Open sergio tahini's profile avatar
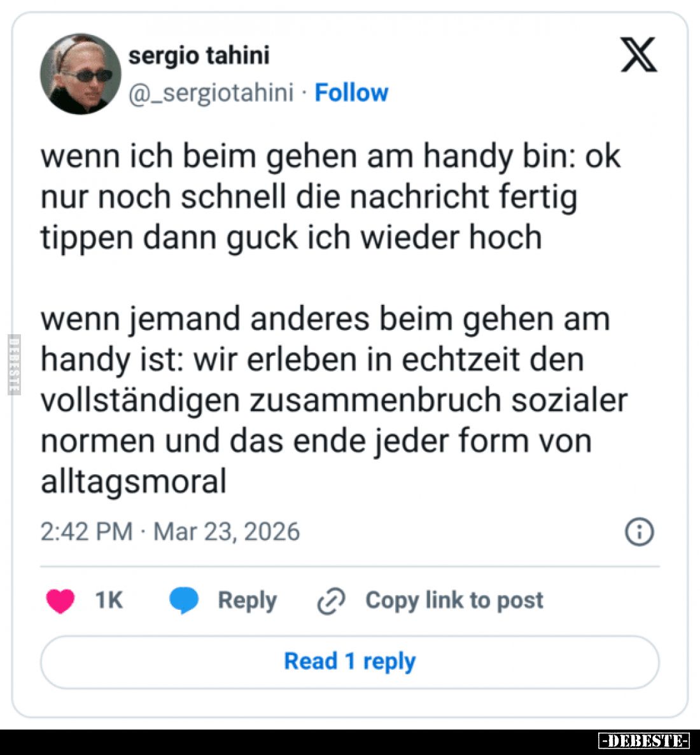This screenshot has width=700, height=755. click(80, 74)
